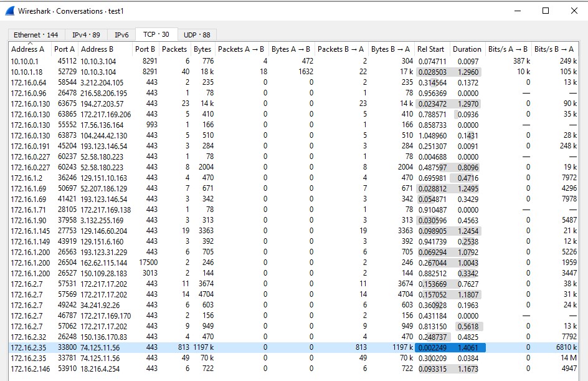
Task: Click destination address 172.217.169.206
Action: coord(106,115)
